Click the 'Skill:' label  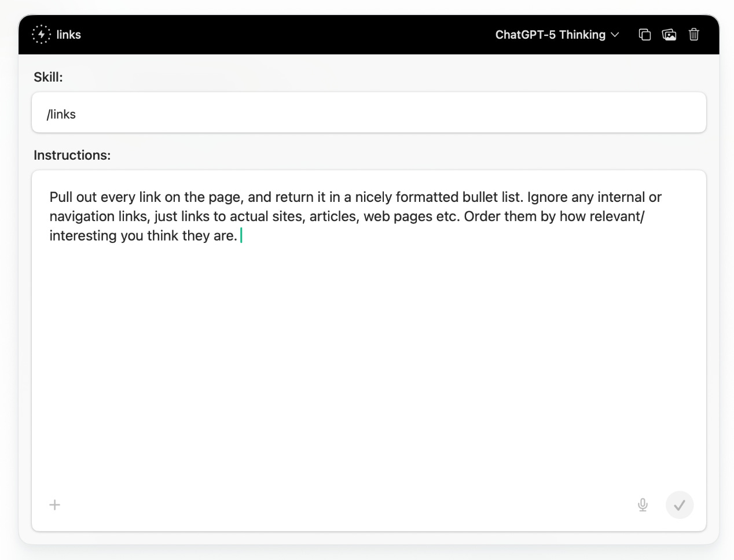48,77
